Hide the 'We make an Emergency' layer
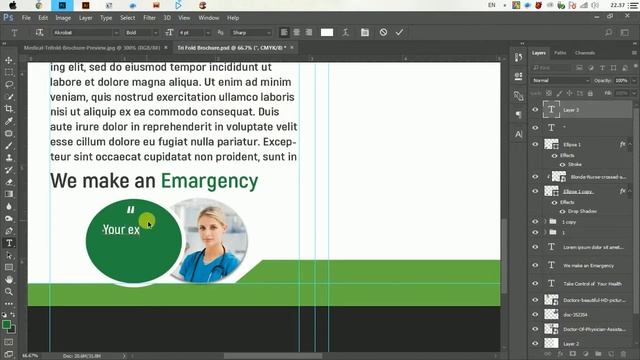 click(535, 265)
